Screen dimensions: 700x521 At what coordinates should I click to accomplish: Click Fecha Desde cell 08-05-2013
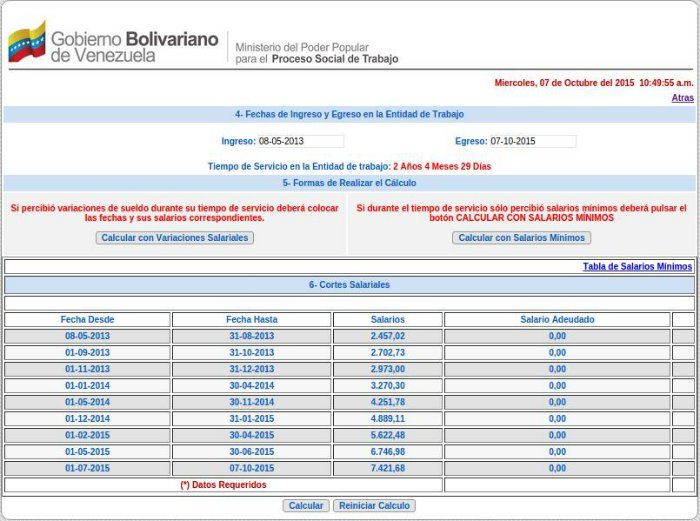click(88, 336)
